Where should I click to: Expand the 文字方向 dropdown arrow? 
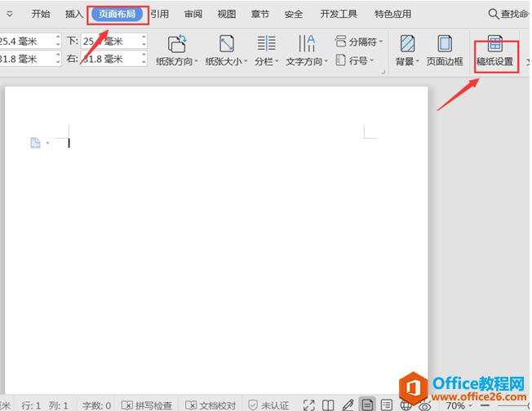click(326, 61)
